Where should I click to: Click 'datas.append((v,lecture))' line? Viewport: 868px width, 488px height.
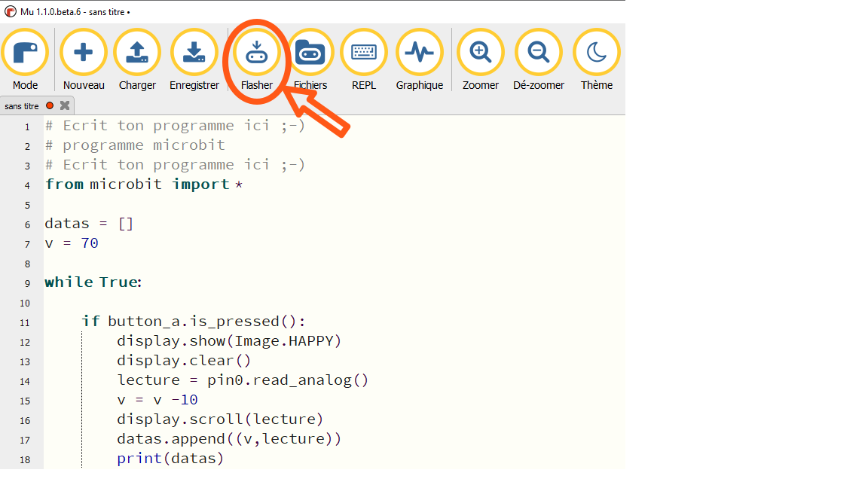[x=229, y=439]
